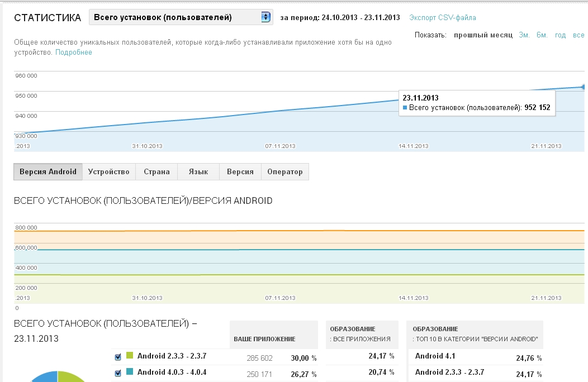588x382 pixels.
Task: Switch to the Устройство tab
Action: tap(109, 171)
